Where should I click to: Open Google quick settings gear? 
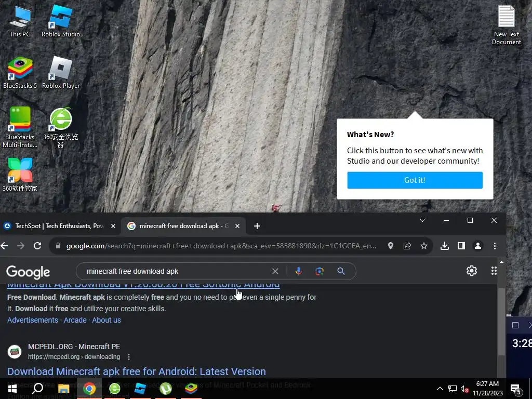point(472,271)
